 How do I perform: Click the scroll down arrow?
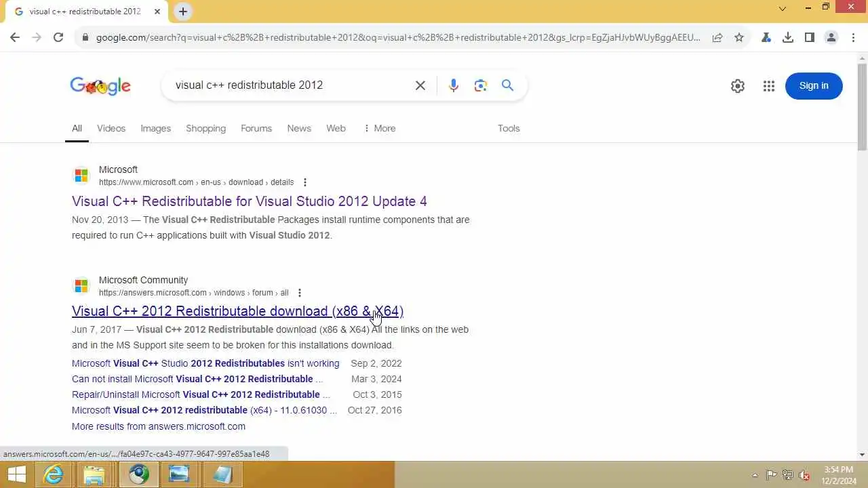coord(862,455)
